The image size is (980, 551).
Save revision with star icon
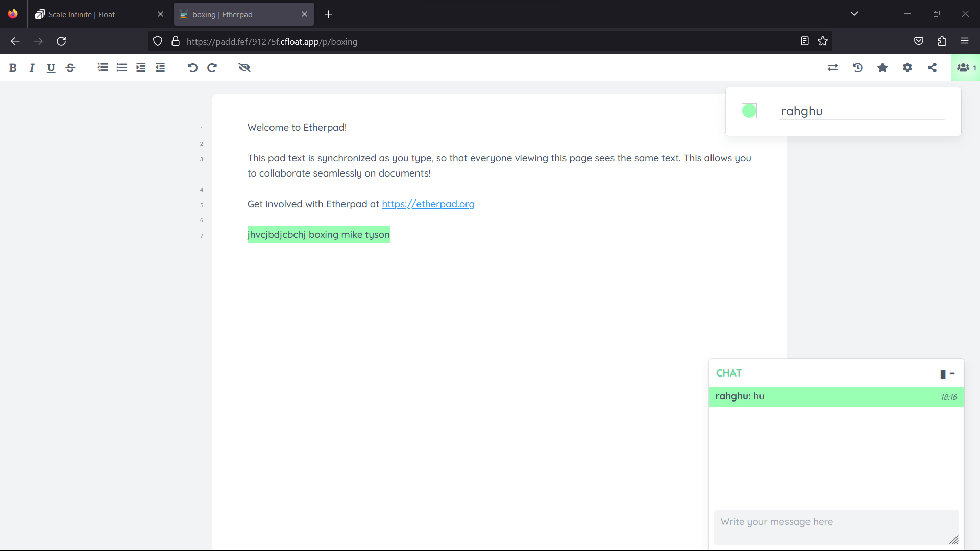tap(883, 68)
